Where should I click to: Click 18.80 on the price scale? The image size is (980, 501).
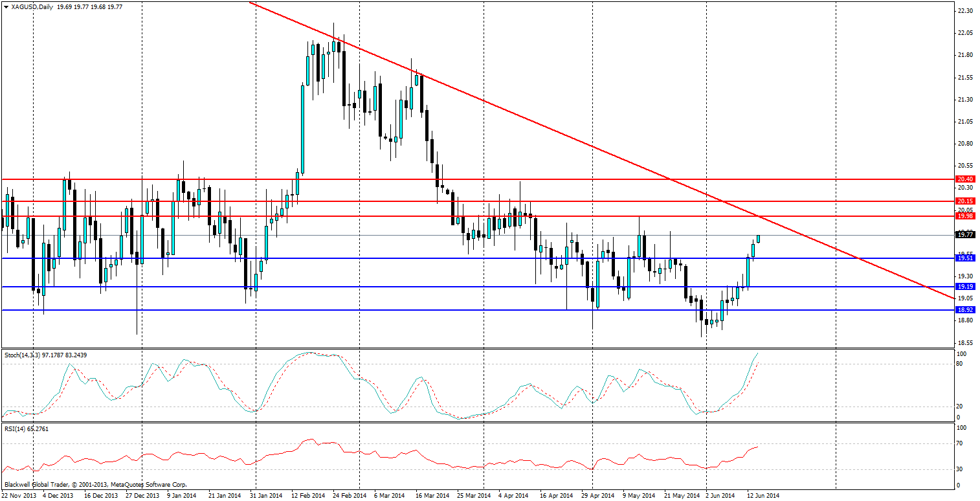coord(965,320)
